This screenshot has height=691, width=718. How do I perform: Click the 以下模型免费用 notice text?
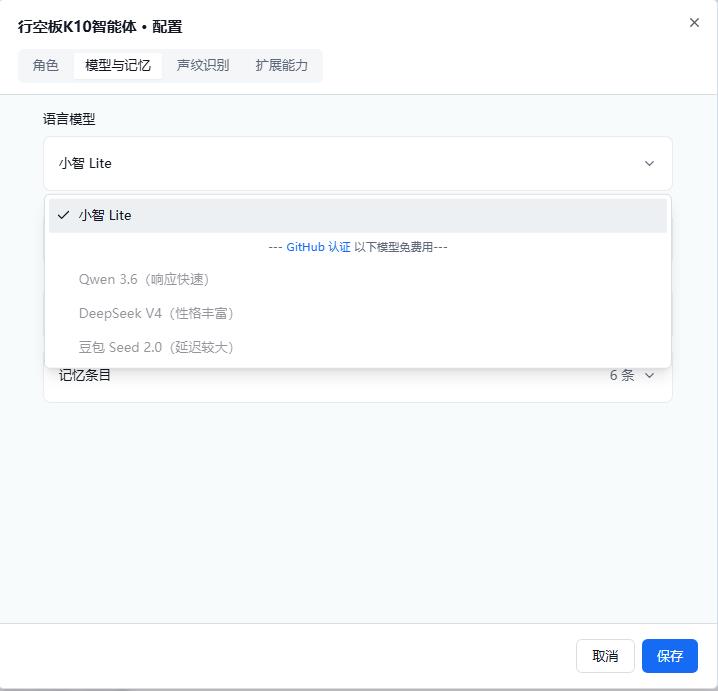click(393, 247)
